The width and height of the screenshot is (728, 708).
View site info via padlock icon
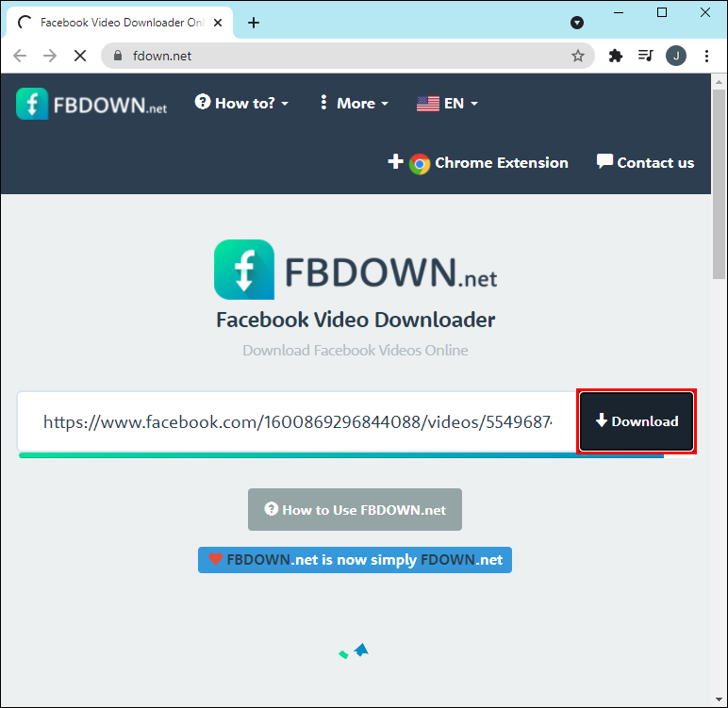tap(118, 56)
